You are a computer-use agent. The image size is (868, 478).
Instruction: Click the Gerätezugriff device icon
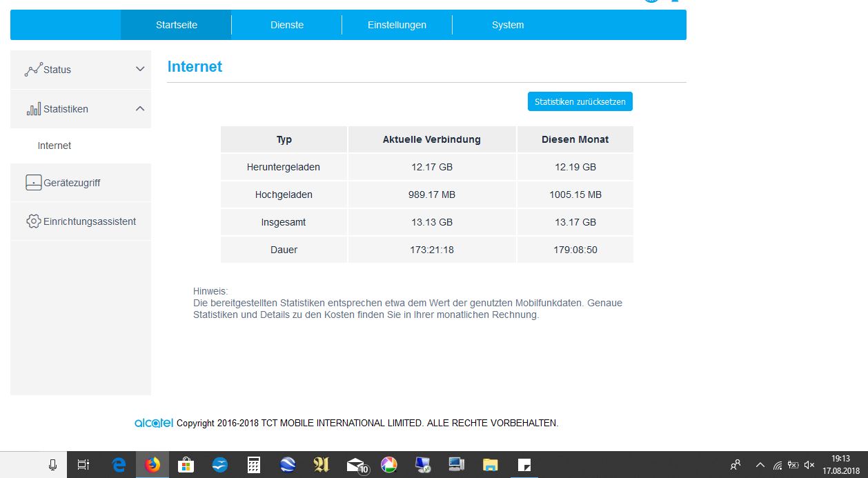(x=33, y=183)
